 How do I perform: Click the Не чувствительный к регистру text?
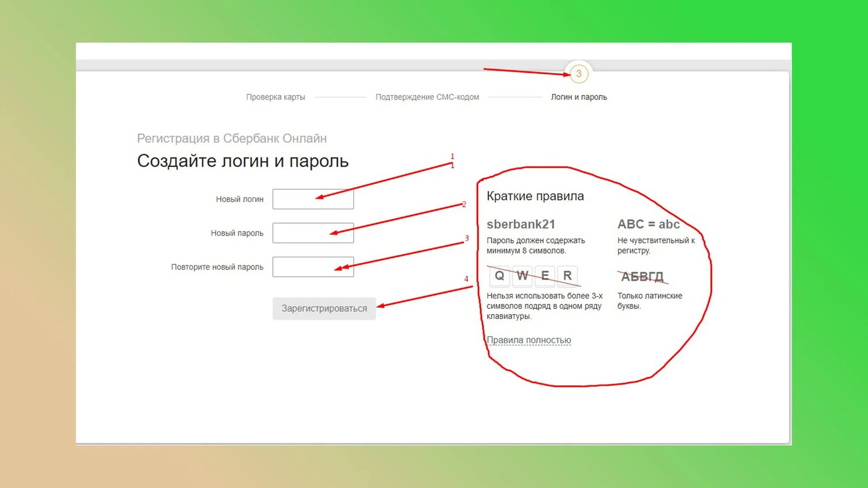pos(656,245)
